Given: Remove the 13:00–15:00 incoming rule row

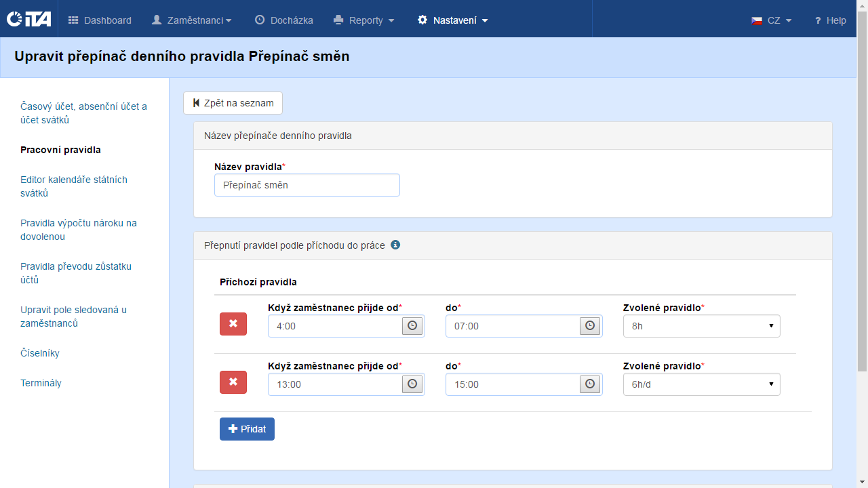Looking at the screenshot, I should (233, 382).
